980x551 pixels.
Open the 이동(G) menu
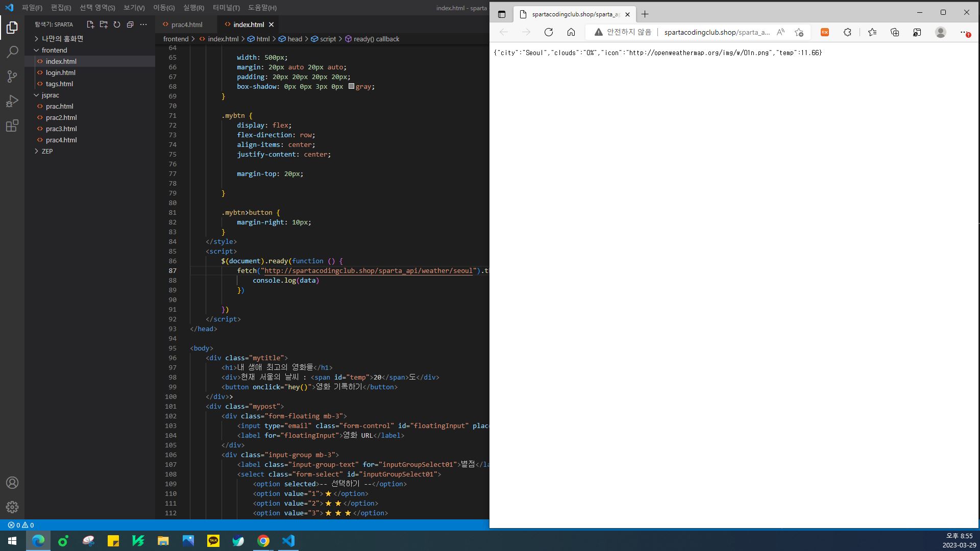coord(164,8)
